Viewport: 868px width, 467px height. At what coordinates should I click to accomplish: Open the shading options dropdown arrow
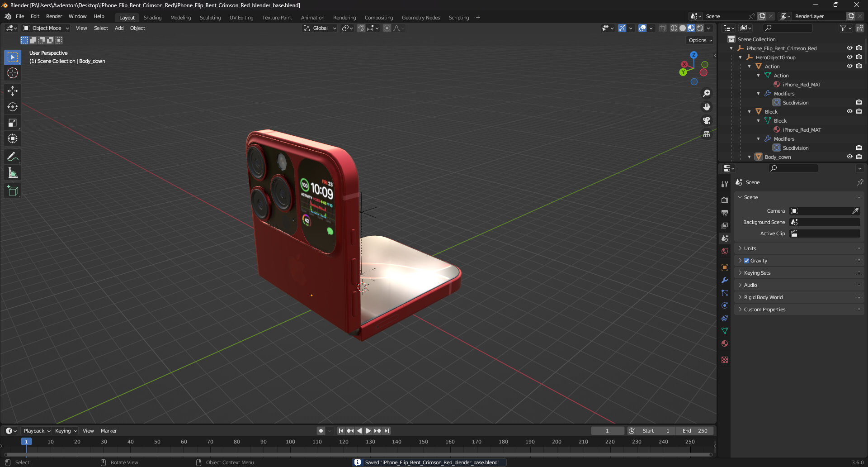pos(709,28)
